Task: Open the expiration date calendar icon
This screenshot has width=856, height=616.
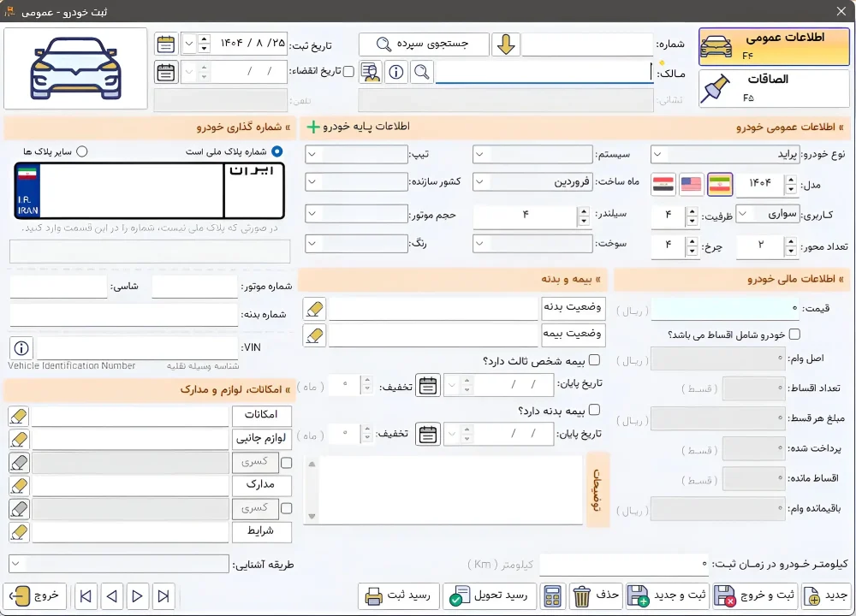Action: pyautogui.click(x=165, y=72)
